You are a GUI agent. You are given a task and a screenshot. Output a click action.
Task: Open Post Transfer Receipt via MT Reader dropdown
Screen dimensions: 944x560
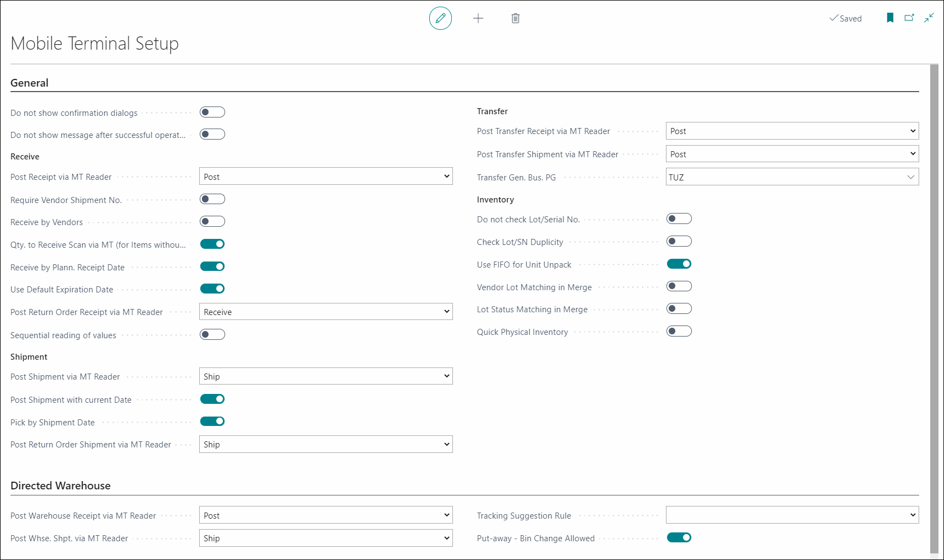click(792, 131)
